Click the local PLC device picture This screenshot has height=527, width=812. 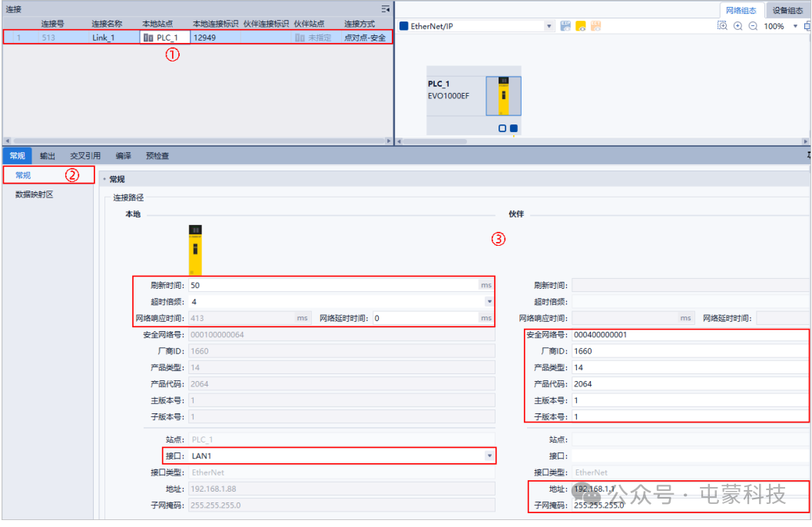(x=195, y=250)
